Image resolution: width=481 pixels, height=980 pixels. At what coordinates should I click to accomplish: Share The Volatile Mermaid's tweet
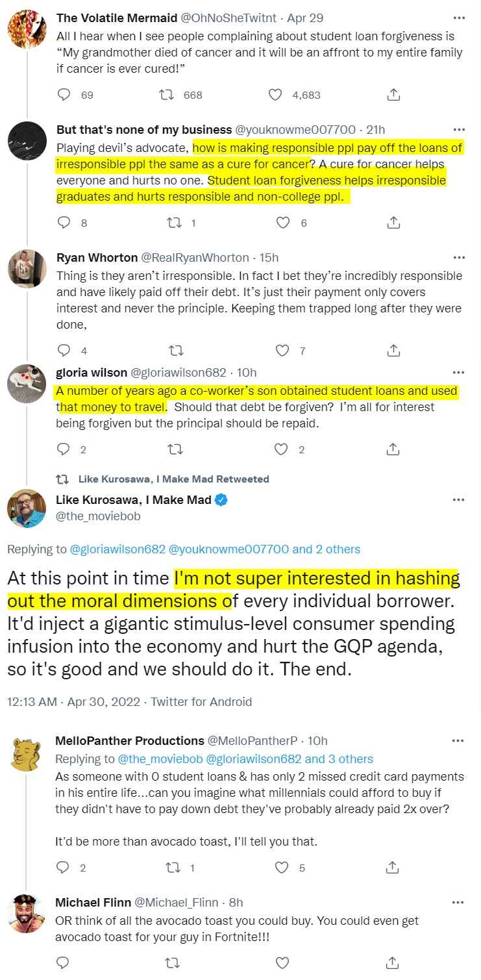(x=393, y=95)
